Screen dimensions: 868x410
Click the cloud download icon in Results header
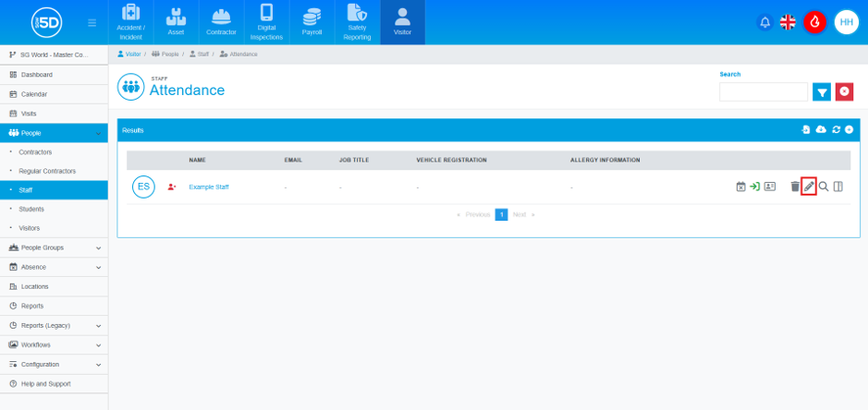(822, 129)
